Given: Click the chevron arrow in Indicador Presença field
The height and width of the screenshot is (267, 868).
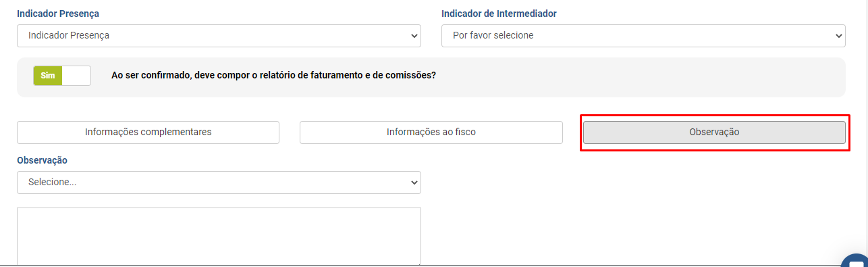Looking at the screenshot, I should point(414,36).
